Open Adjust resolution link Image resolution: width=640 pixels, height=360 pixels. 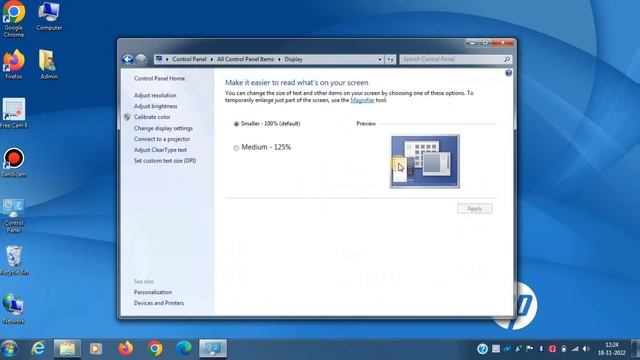155,95
